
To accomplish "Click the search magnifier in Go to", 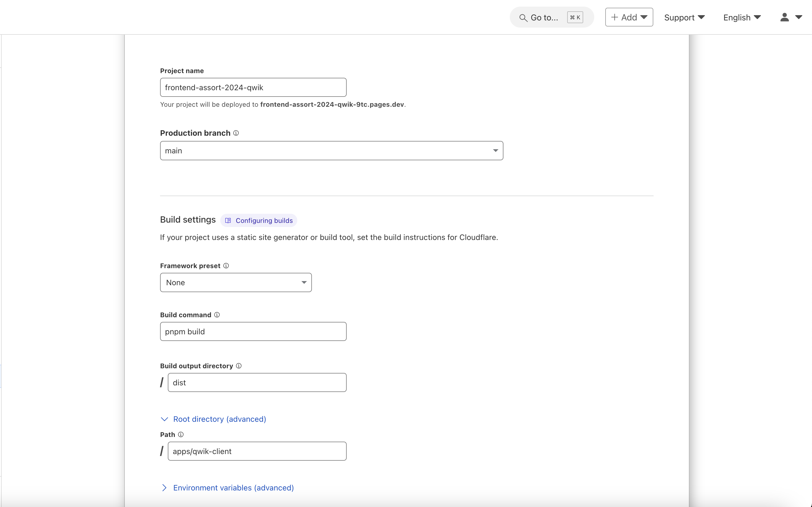I will coord(523,18).
